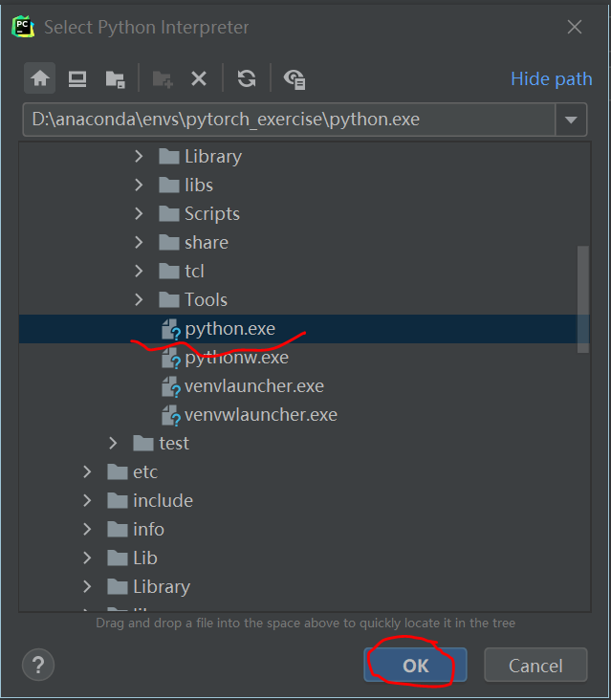The image size is (611, 700).
Task: Click the Cancel button
Action: click(535, 666)
